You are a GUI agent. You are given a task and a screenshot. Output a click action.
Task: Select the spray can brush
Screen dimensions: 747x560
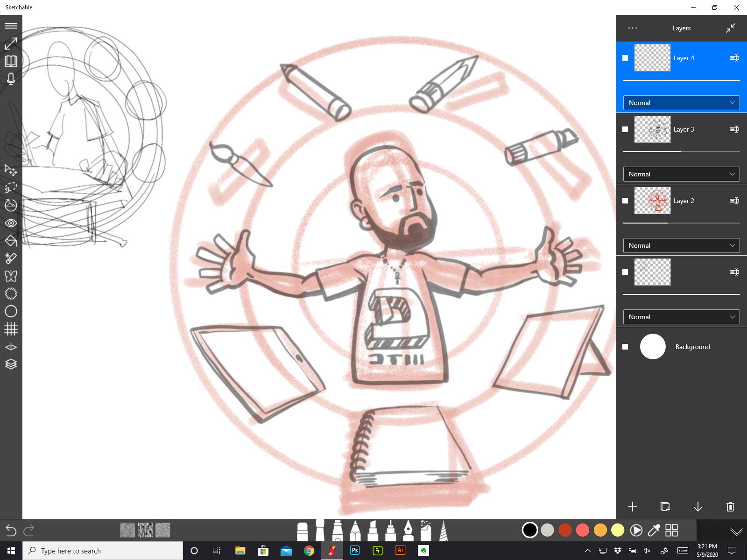pos(426,531)
